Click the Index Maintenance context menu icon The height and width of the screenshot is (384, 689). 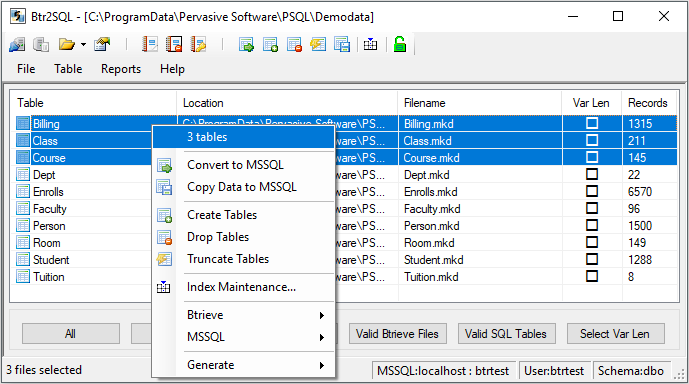(x=163, y=287)
